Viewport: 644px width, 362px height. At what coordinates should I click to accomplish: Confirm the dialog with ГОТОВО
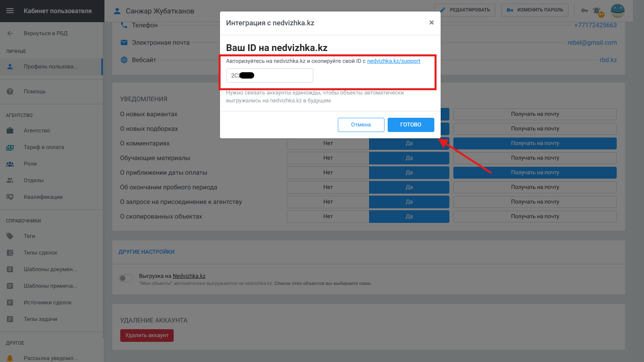[x=411, y=125]
